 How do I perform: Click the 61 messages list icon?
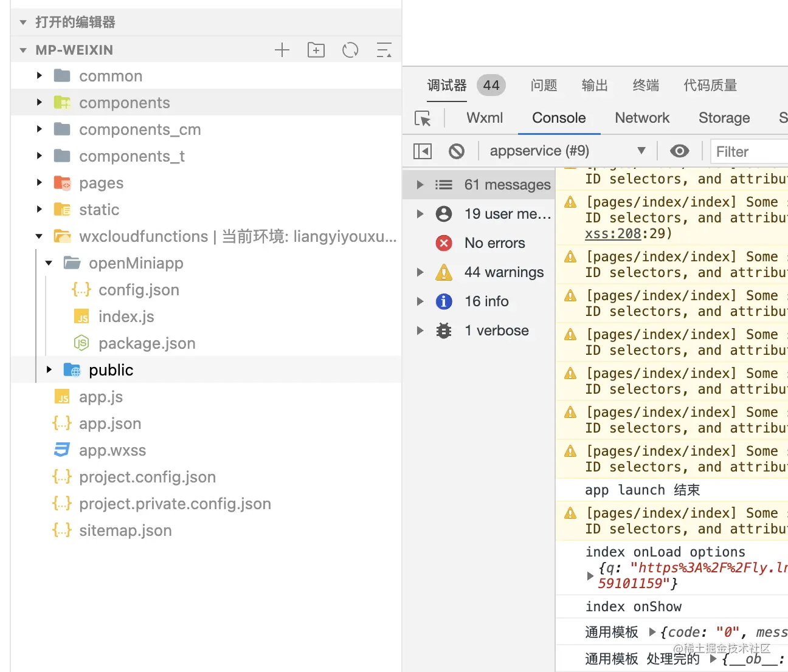444,185
